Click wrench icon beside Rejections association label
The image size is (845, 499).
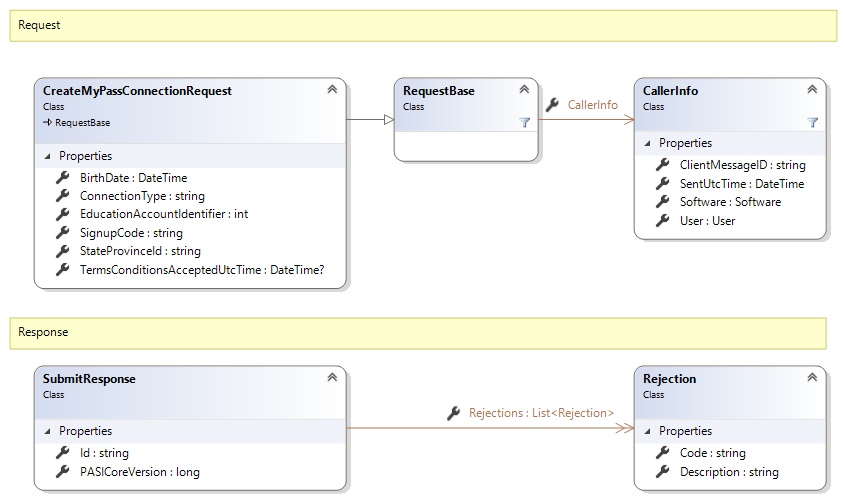click(x=453, y=412)
